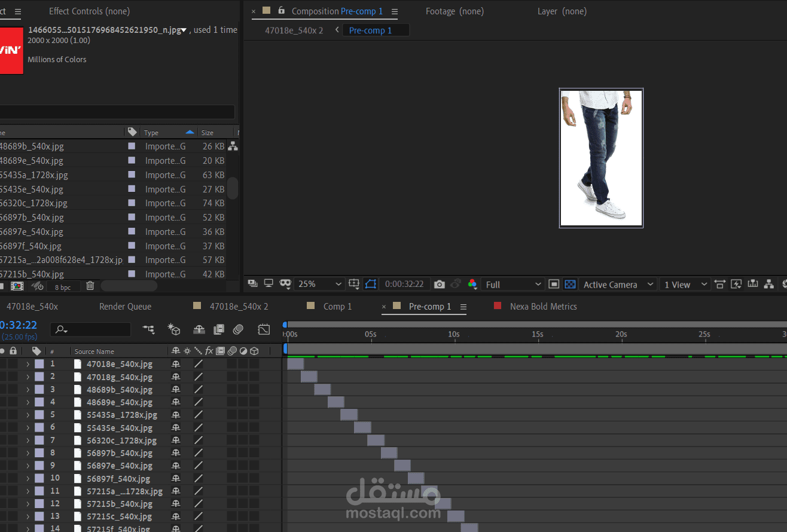Click the Project panel vertical scrollbar
The width and height of the screenshot is (787, 532).
(x=233, y=188)
